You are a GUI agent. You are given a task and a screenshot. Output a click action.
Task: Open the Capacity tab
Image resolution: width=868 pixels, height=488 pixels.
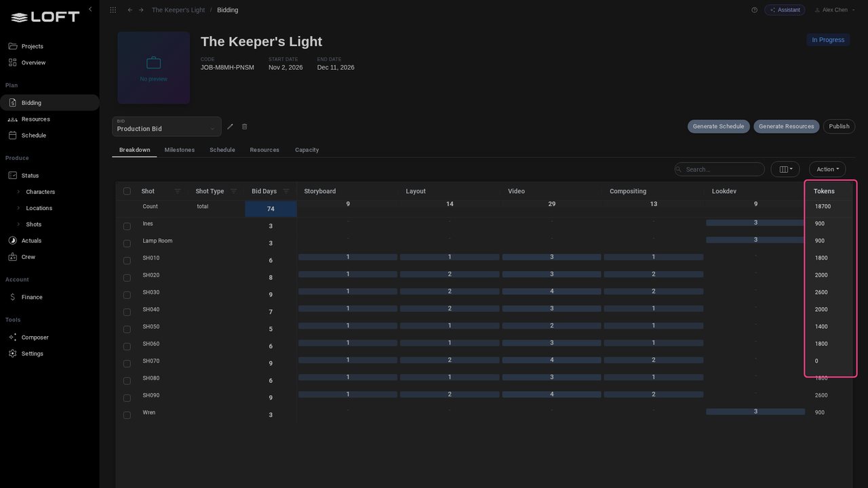(307, 150)
